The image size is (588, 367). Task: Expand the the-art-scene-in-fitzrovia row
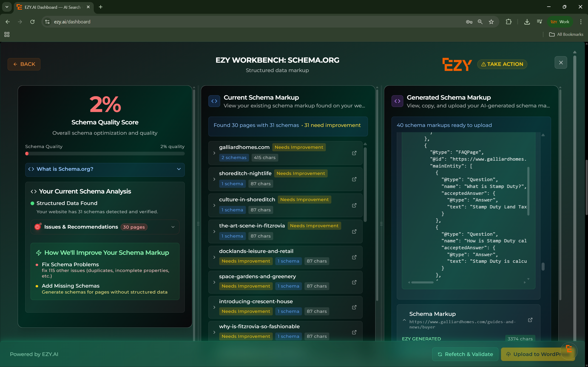tap(214, 232)
